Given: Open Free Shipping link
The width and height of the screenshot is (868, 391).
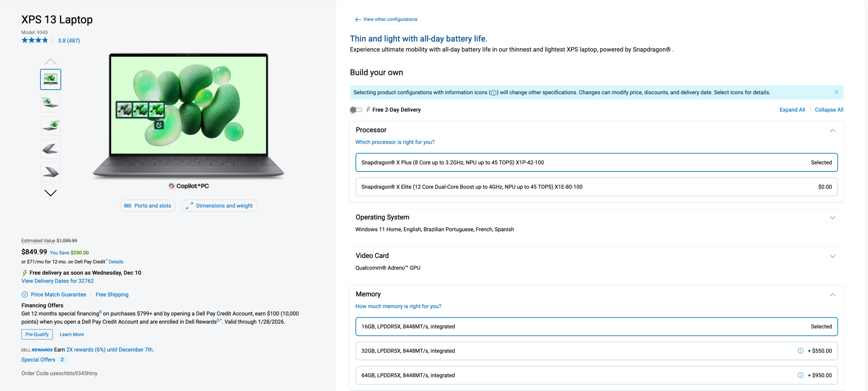Looking at the screenshot, I should coord(112,295).
